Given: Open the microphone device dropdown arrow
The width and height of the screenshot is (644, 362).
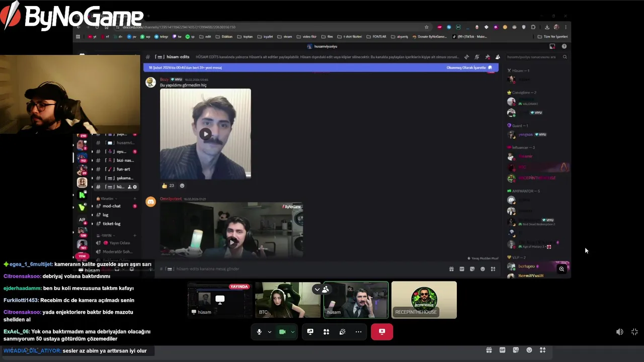Looking at the screenshot, I should [269, 332].
